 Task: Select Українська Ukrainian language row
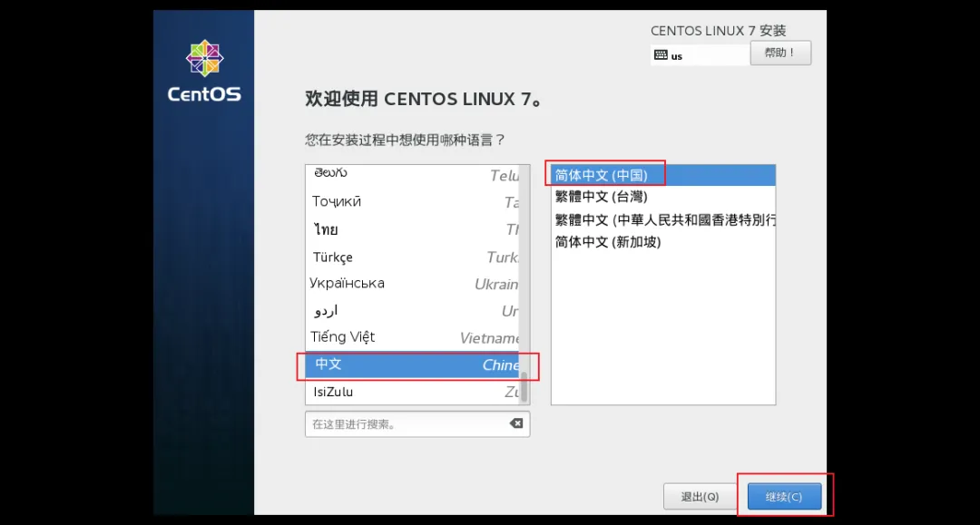pos(413,284)
